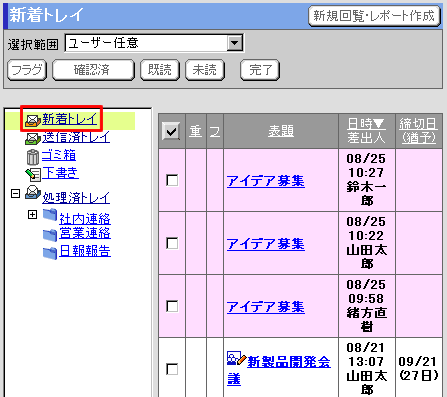Viewport: 447px width, 397px height.
Task: Open the 日報報告 folder link
Action: pos(85,251)
